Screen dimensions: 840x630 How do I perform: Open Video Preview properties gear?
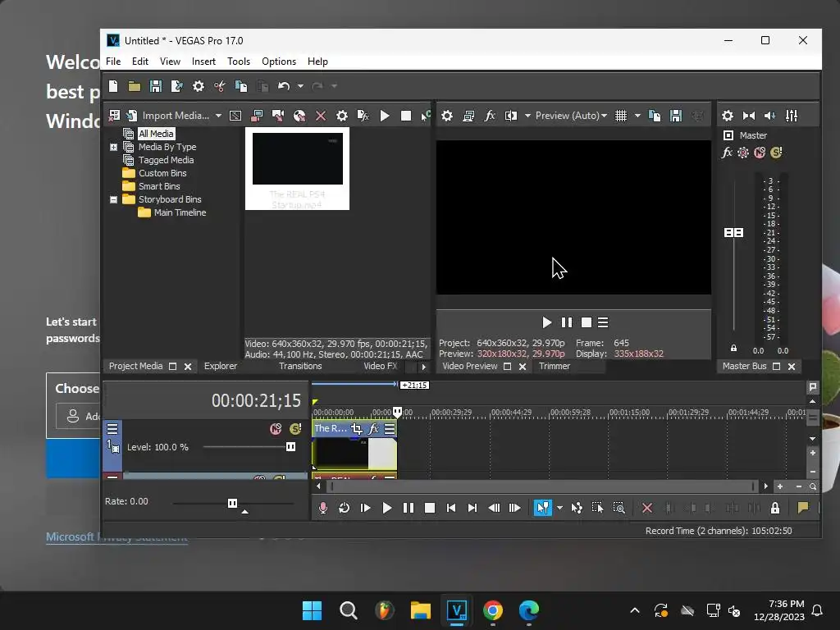coord(447,116)
